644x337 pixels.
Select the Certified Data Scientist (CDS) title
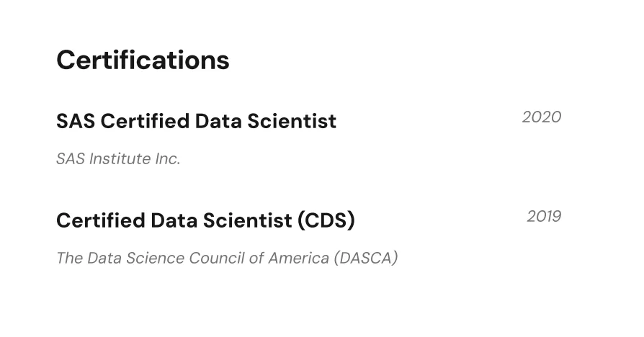[205, 220]
